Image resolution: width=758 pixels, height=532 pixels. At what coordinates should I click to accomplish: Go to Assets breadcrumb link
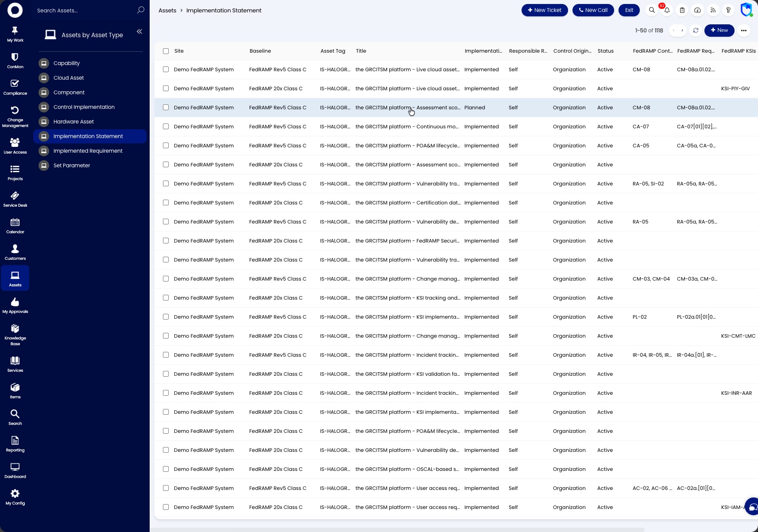[167, 11]
